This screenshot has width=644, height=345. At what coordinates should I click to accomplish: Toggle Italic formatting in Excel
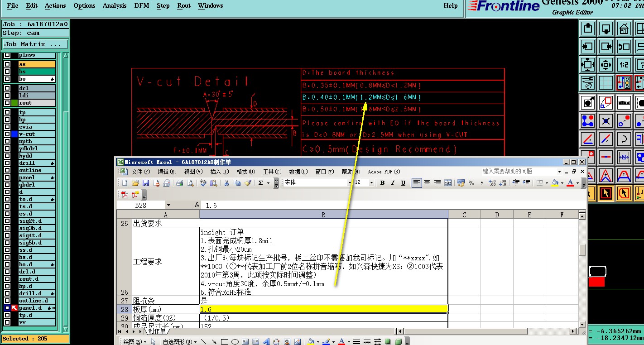pyautogui.click(x=393, y=183)
